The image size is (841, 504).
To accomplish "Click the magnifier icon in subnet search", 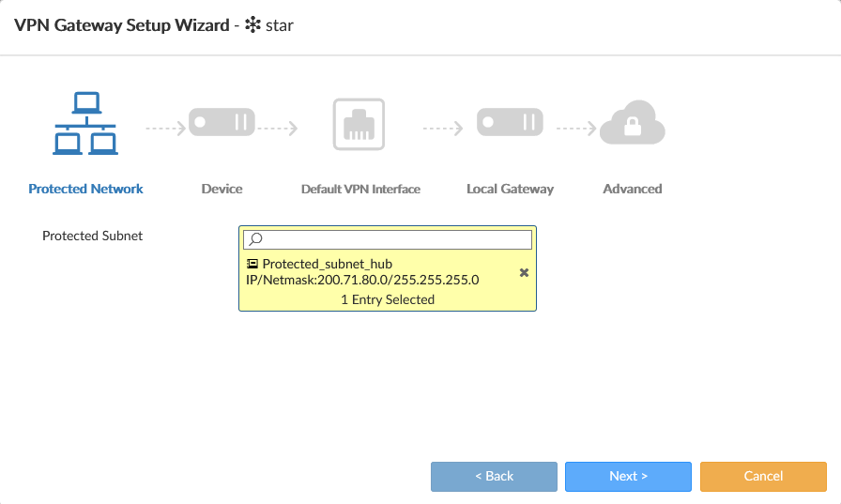I will [255, 240].
